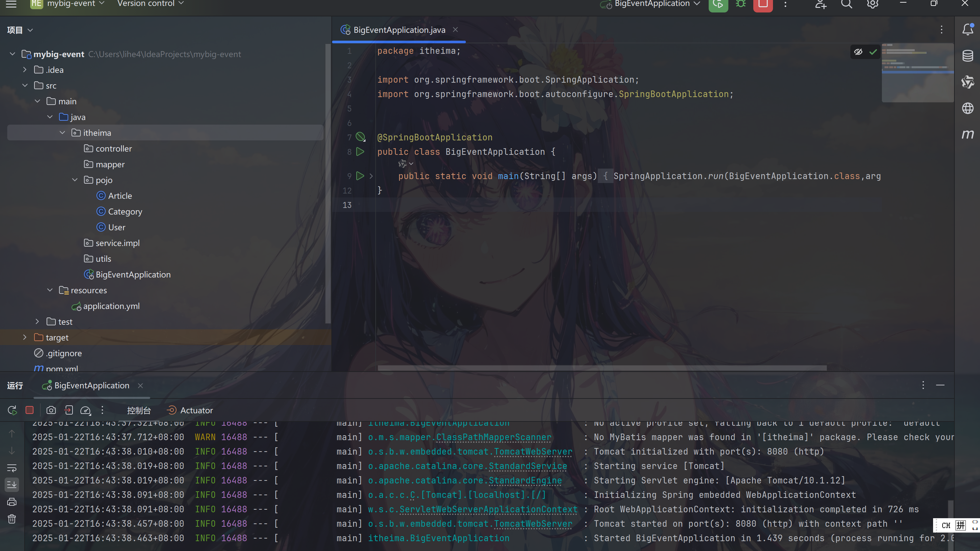This screenshot has width=980, height=551.
Task: Open the AI Assistant tool window
Action: [x=968, y=82]
